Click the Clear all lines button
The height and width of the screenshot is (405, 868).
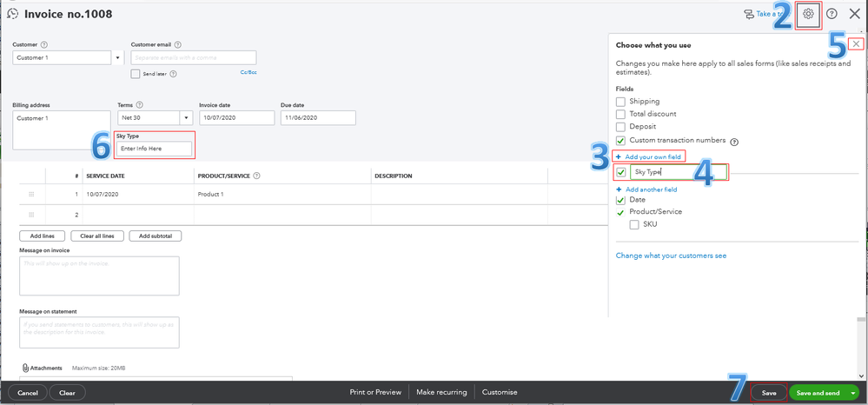96,236
